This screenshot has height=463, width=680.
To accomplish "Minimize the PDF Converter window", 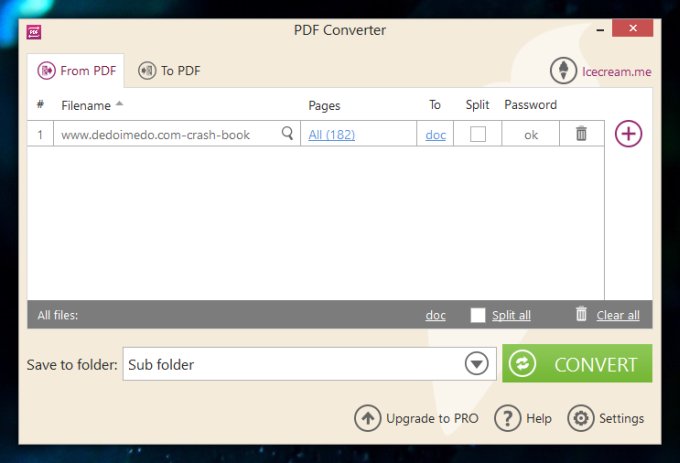I will (x=600, y=30).
